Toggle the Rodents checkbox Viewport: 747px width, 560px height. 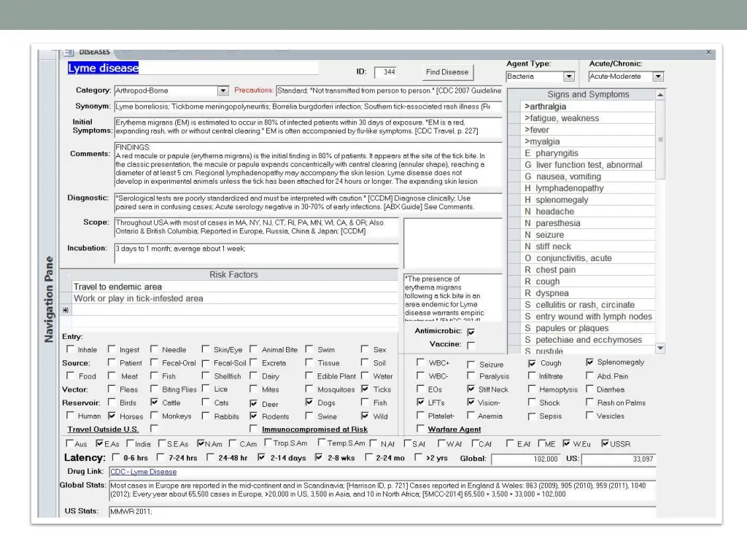[x=253, y=416]
